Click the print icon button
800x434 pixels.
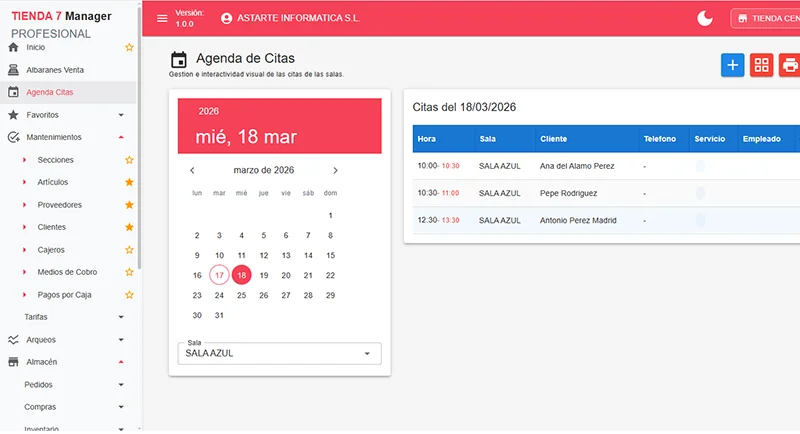[x=789, y=65]
